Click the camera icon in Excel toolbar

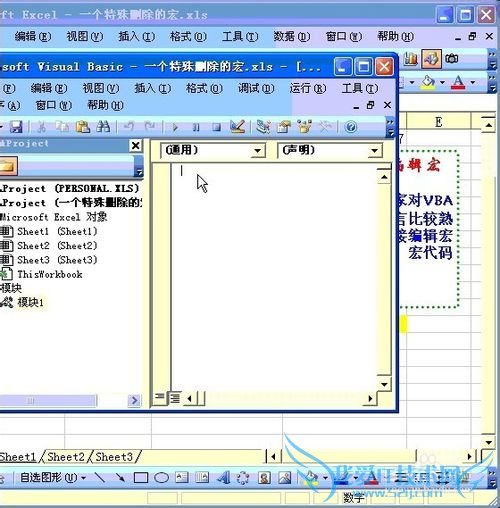point(452,59)
